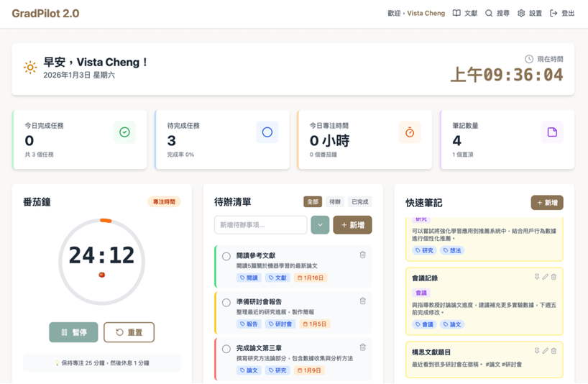Open 文獻 in top navigation

coord(465,13)
